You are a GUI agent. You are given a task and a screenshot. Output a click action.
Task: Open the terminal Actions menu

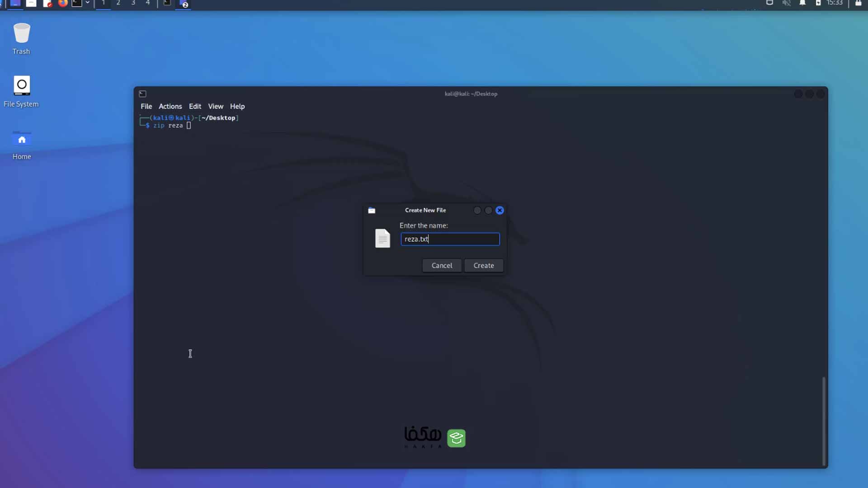170,106
